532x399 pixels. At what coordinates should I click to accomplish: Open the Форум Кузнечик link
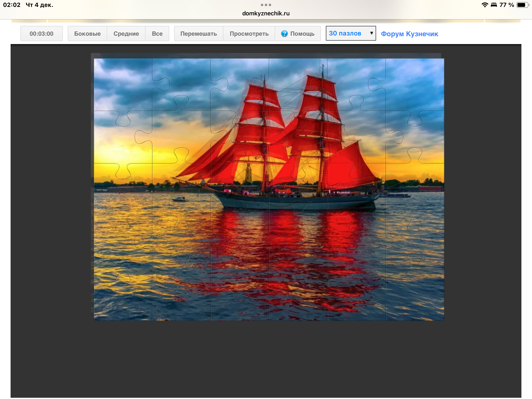point(409,34)
